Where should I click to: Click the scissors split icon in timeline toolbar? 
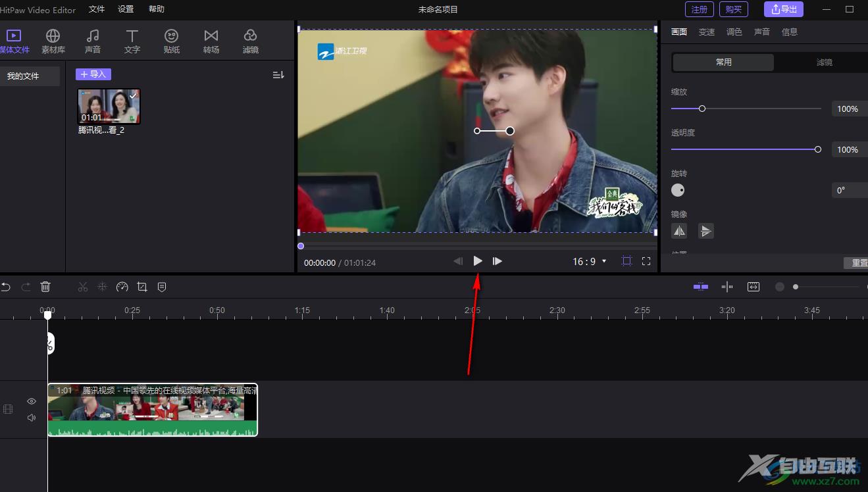[x=82, y=287]
